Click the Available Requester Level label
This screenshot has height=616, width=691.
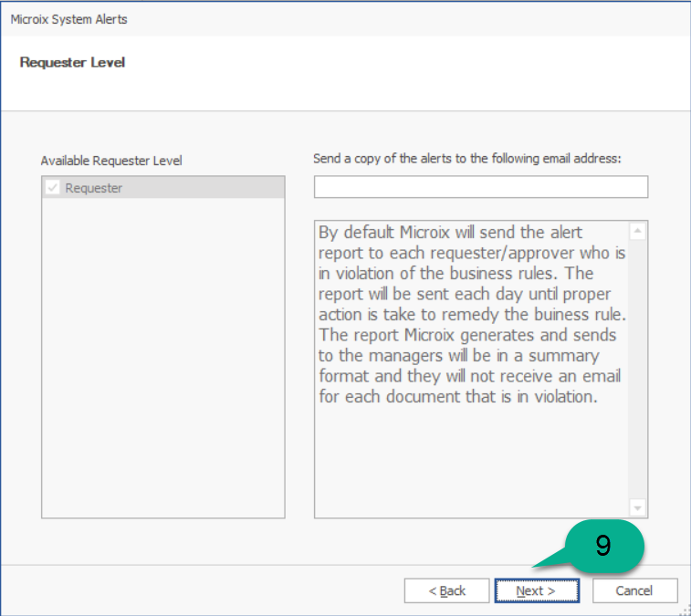tap(111, 161)
